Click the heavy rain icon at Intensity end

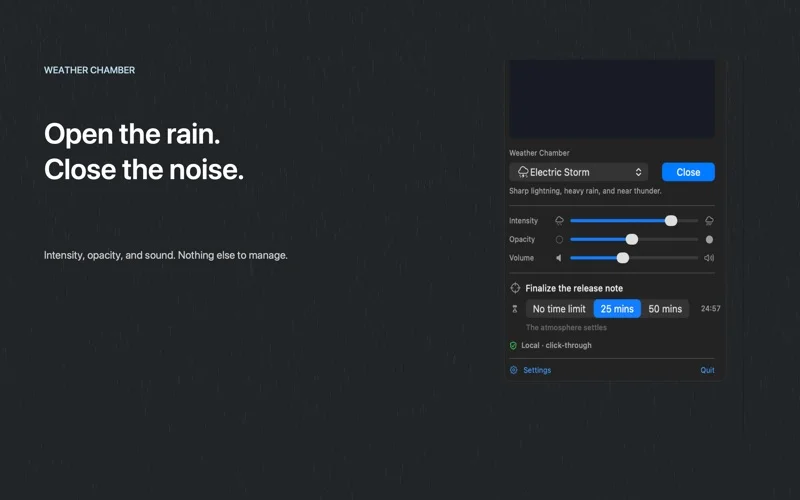(x=709, y=220)
